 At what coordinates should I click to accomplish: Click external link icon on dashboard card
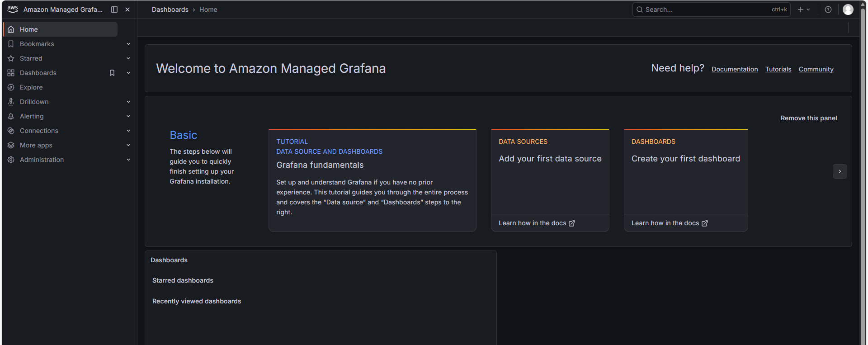click(x=705, y=223)
